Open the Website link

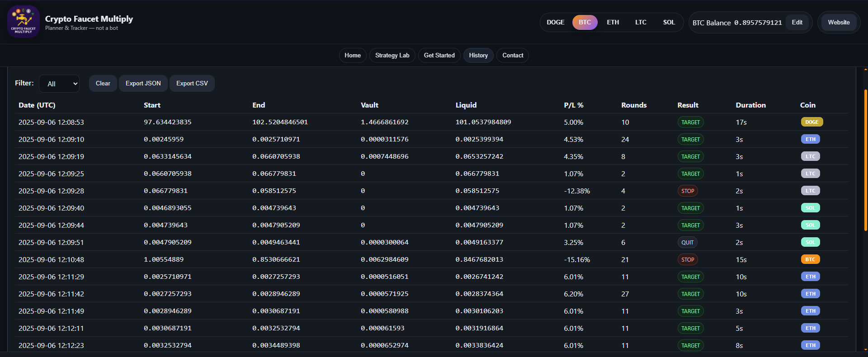click(839, 22)
